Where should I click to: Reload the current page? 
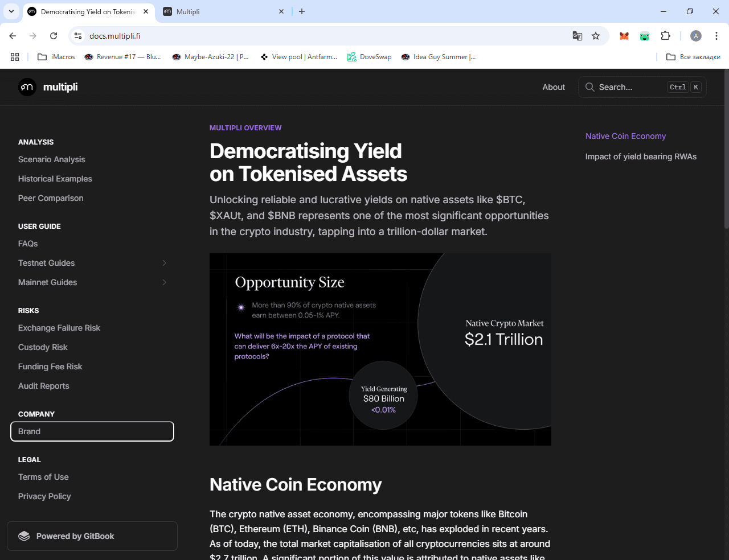54,36
